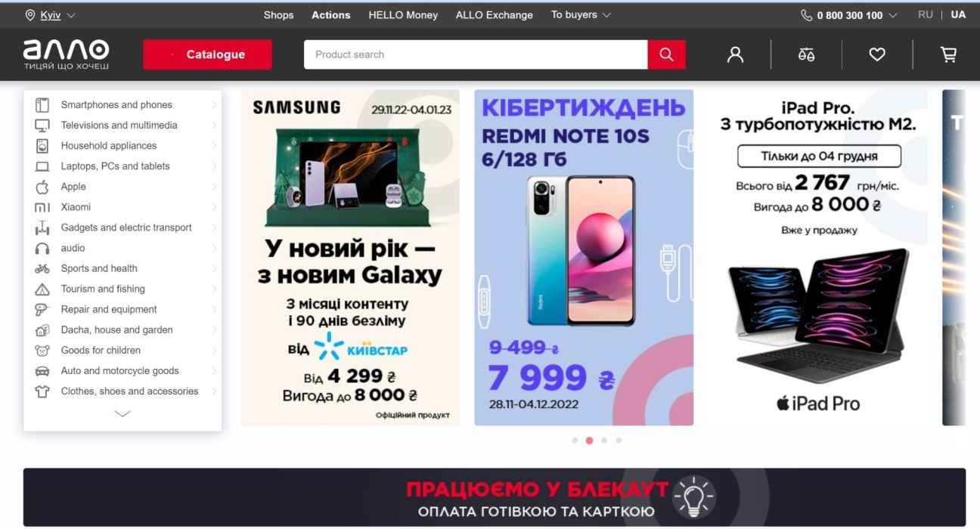980x529 pixels.
Task: Switch site language to RU
Action: point(926,15)
